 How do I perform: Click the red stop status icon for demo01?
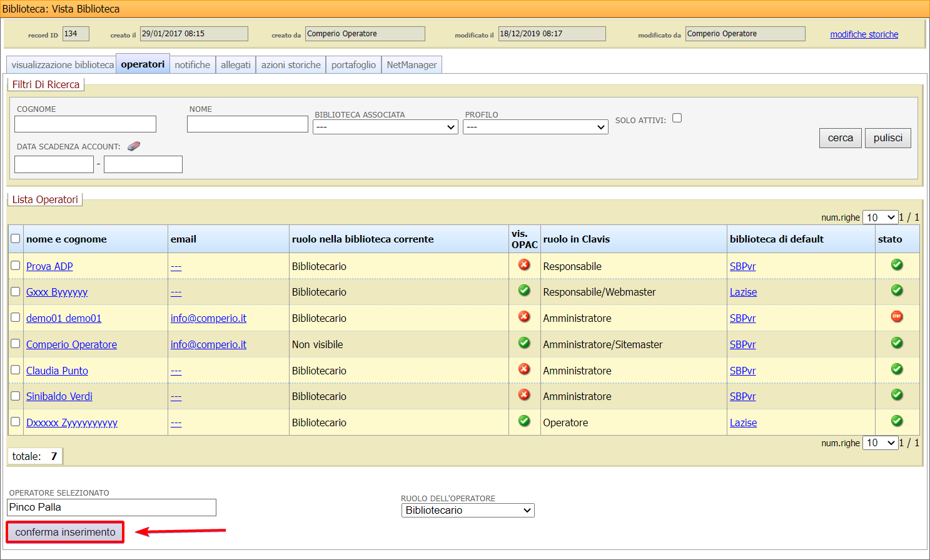897,316
